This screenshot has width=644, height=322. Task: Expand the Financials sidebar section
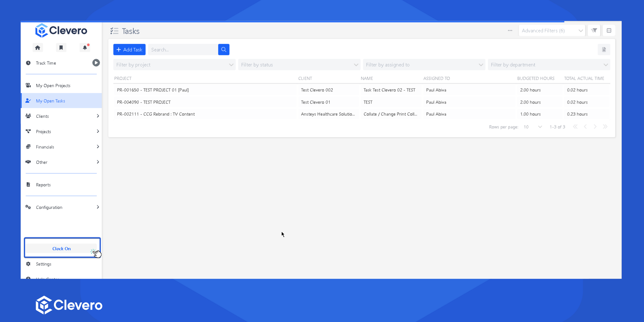pyautogui.click(x=62, y=147)
